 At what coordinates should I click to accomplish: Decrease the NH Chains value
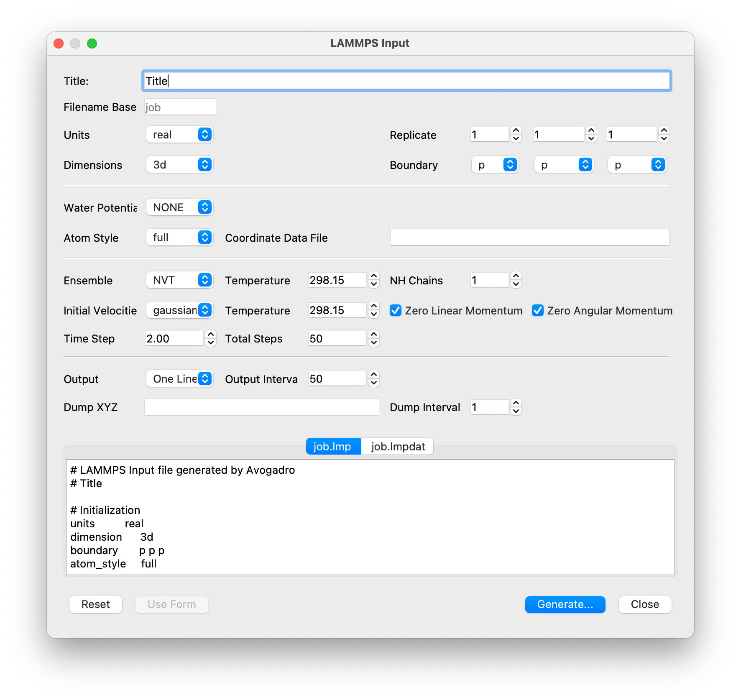[x=516, y=284]
